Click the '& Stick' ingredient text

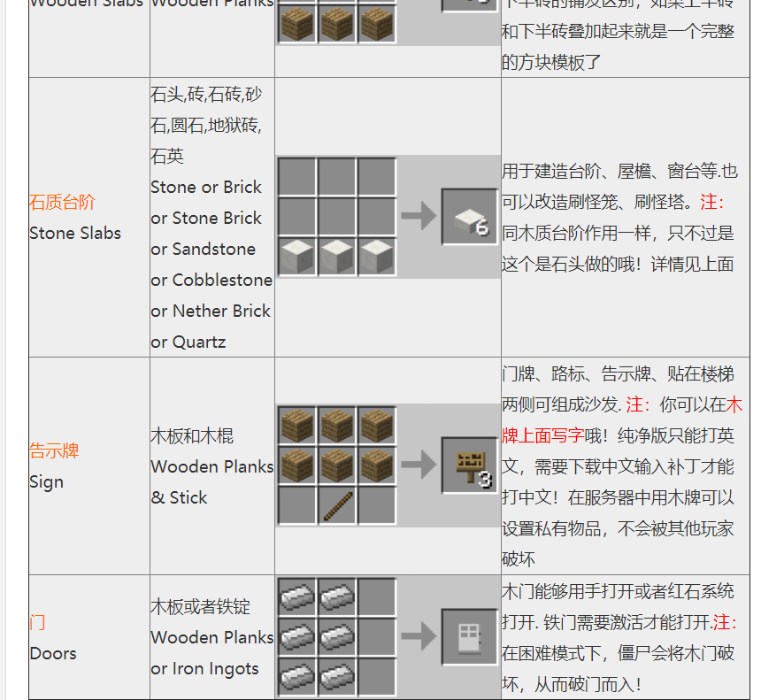point(179,497)
